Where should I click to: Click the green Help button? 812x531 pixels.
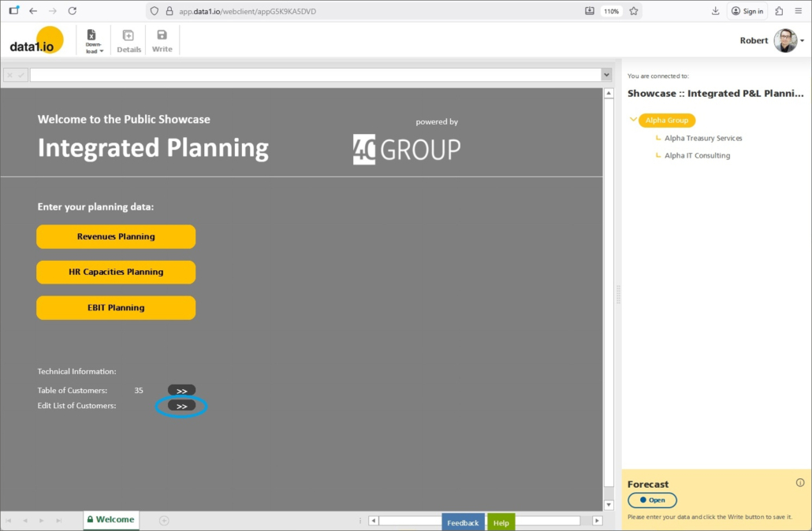501,522
